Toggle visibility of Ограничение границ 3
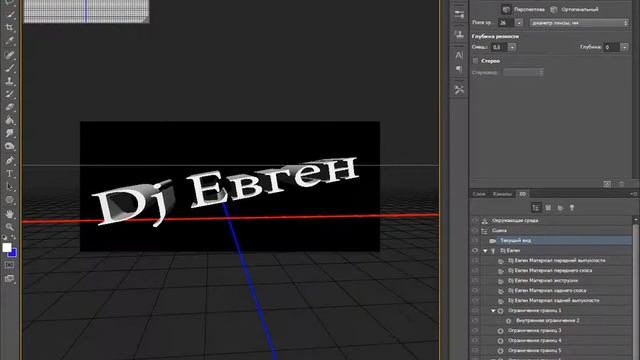The image size is (640, 360). (x=475, y=331)
